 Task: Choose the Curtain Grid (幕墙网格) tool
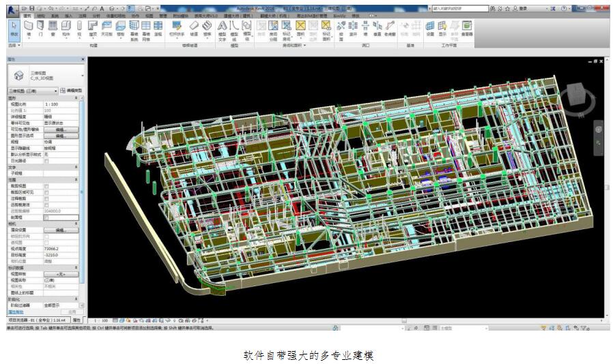(x=146, y=31)
